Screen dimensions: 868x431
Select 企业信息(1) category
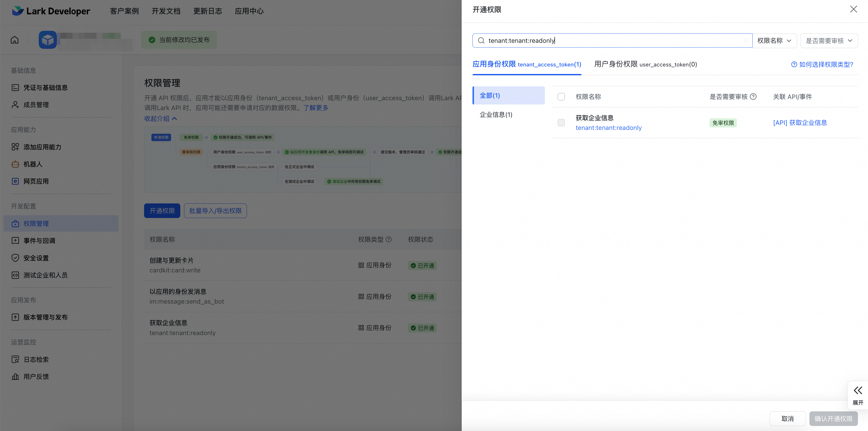point(496,115)
